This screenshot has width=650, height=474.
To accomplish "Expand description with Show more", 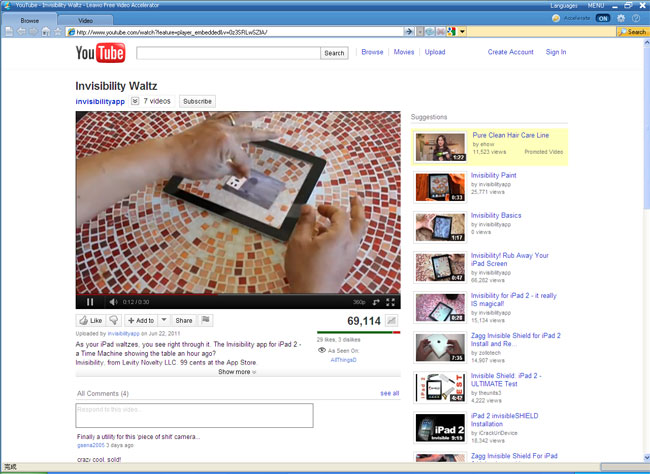I will [x=237, y=372].
